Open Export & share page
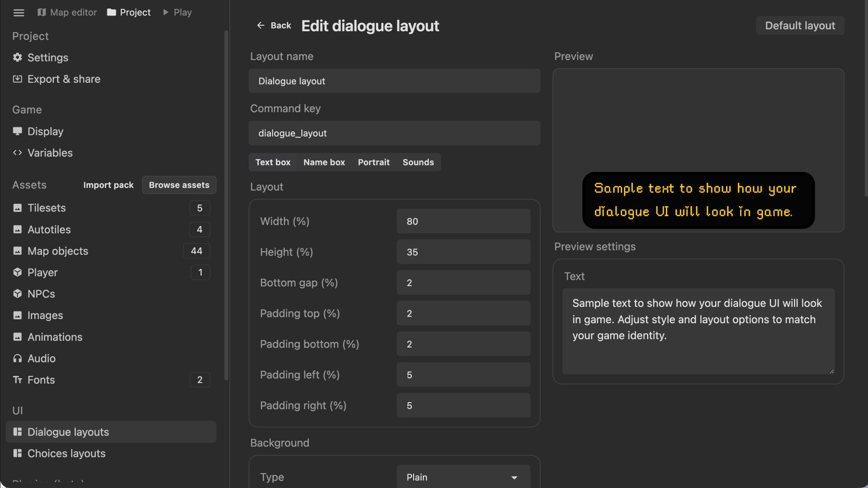This screenshot has height=488, width=868. (x=111, y=79)
